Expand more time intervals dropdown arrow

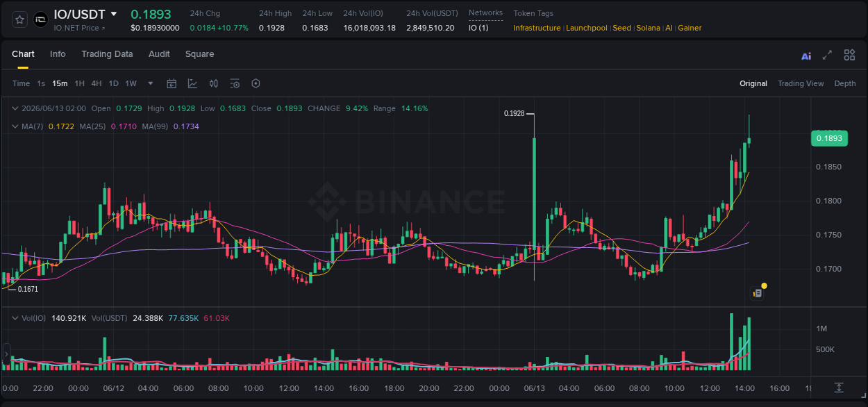click(151, 83)
